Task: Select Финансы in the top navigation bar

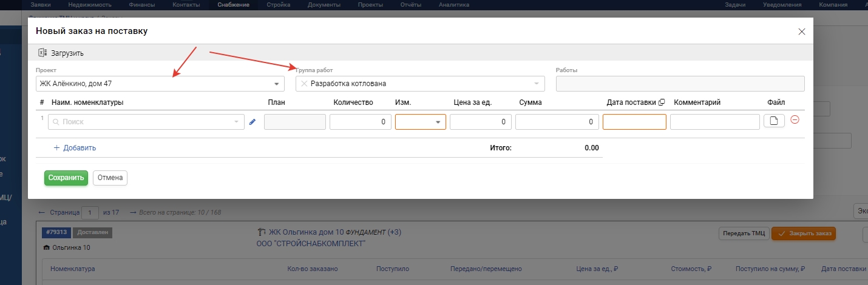Action: click(x=141, y=5)
